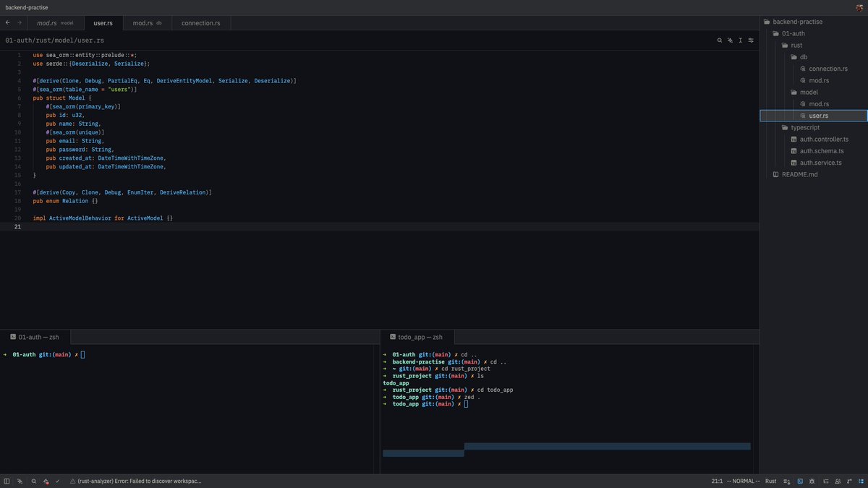Viewport: 868px width, 488px height.
Task: Switch to mod.rs model tab
Action: [56, 23]
